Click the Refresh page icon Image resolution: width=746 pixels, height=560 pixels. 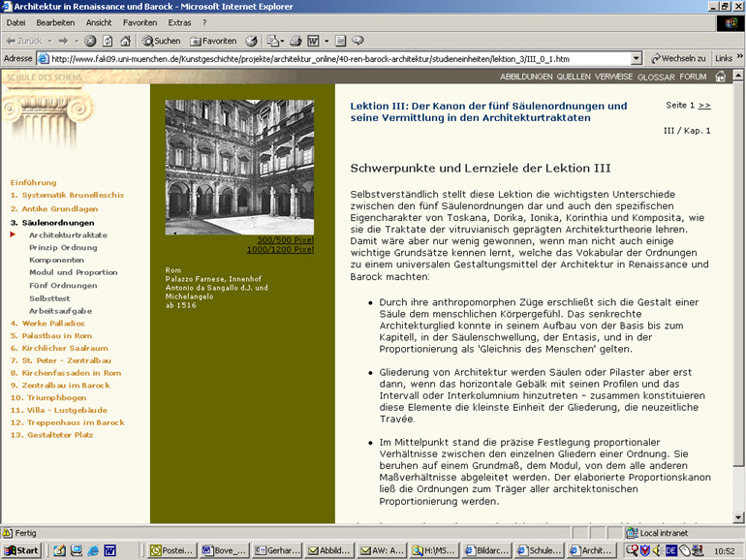tap(108, 41)
